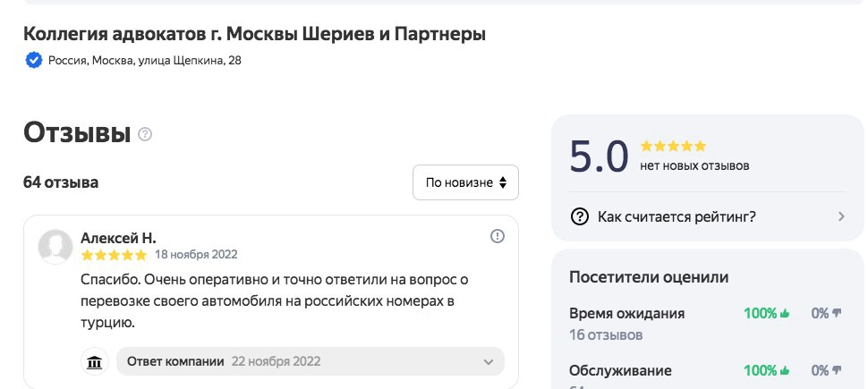Open the По новизне sort dropdown
The width and height of the screenshot is (868, 389).
click(465, 182)
